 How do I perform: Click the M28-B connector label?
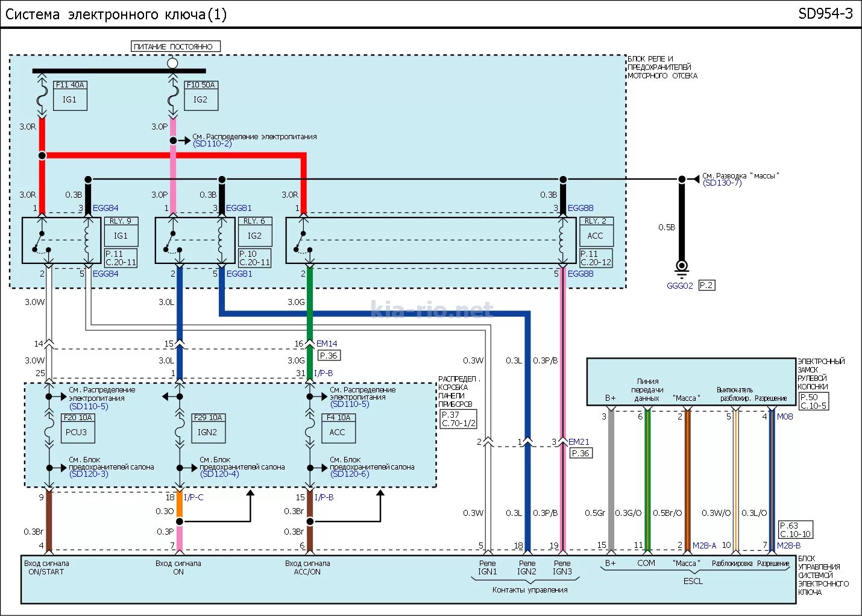pos(788,545)
